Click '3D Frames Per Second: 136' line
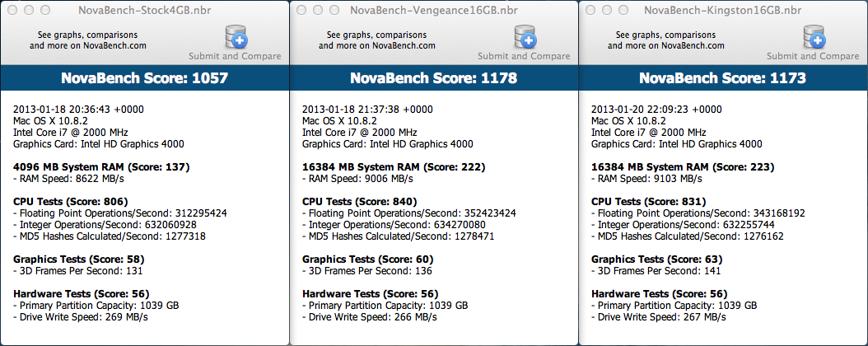Viewport: 868px width, 346px height. click(x=367, y=271)
